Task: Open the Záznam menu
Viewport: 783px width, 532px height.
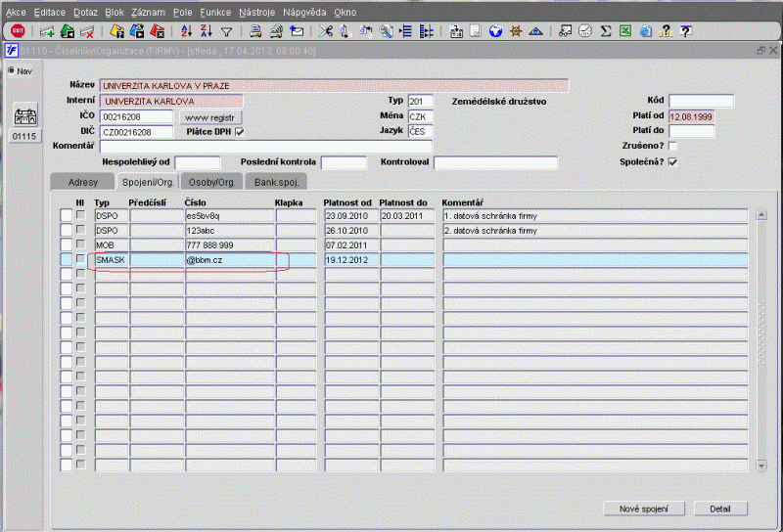Action: (149, 12)
